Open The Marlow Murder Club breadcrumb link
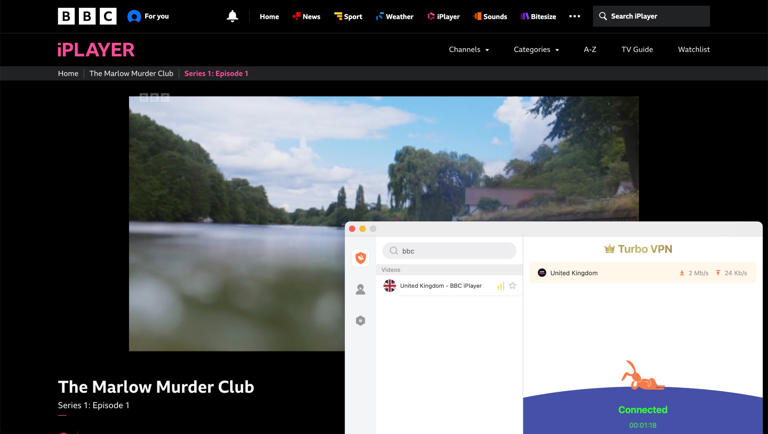Image resolution: width=768 pixels, height=434 pixels. coord(131,73)
